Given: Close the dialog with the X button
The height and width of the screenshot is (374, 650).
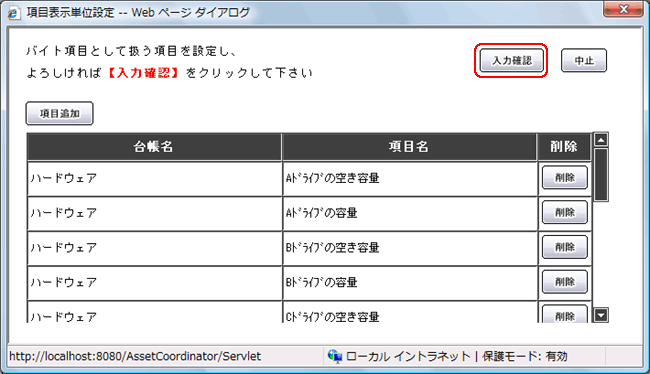Looking at the screenshot, I should pyautogui.click(x=623, y=10).
